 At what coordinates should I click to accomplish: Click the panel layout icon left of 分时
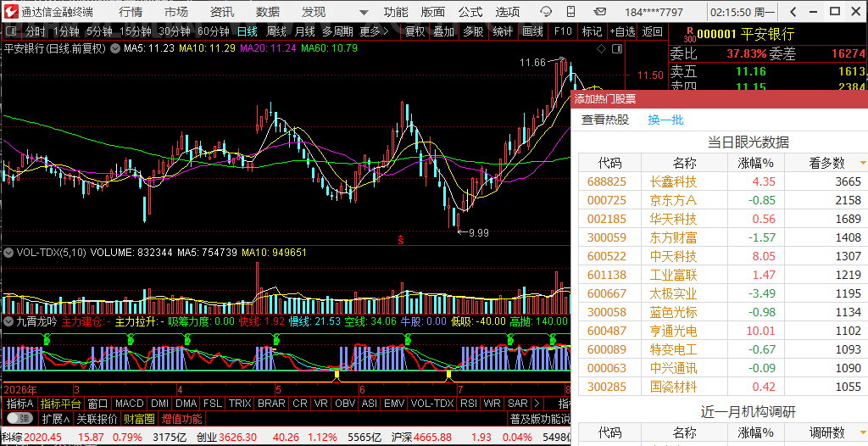[x=10, y=31]
